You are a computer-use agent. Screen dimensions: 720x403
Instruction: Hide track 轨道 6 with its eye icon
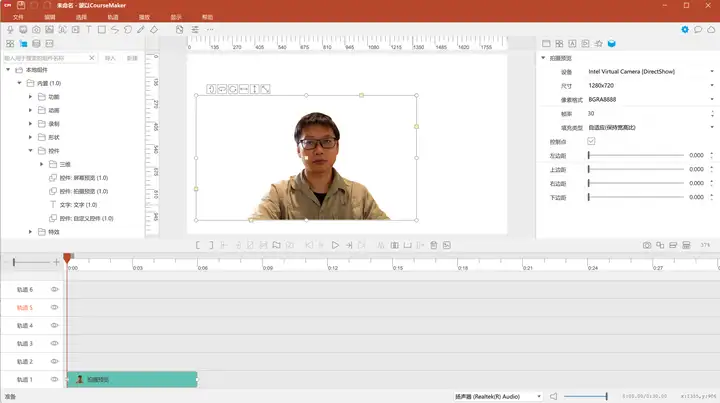(54, 289)
